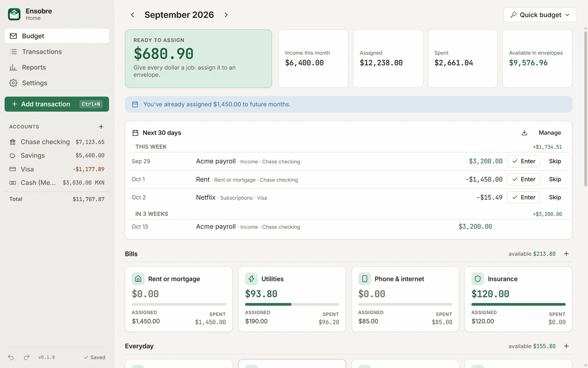
Task: Click the Saved status indicator
Action: coord(94,357)
